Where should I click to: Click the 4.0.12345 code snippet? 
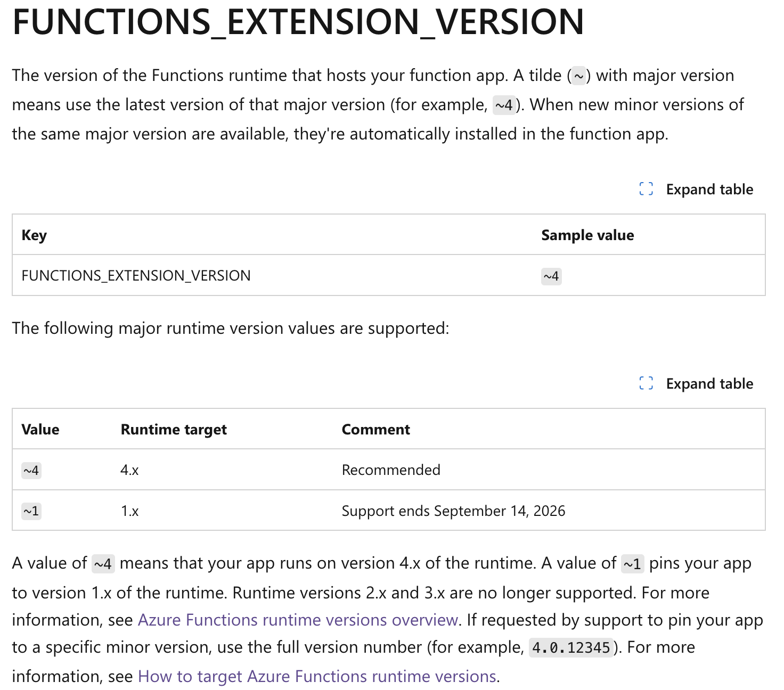(x=570, y=647)
